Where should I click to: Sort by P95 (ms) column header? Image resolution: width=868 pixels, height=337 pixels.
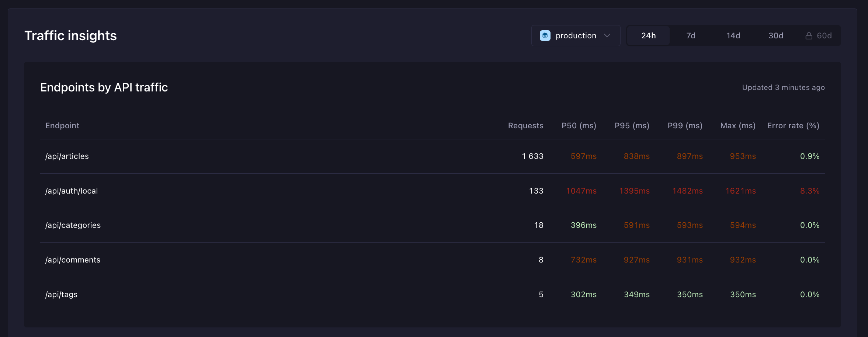pos(632,126)
